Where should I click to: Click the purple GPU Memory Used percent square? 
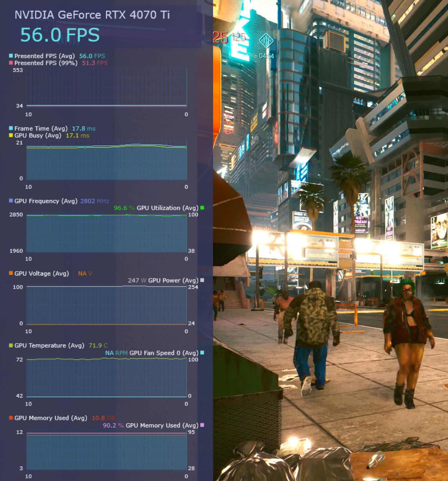(202, 425)
